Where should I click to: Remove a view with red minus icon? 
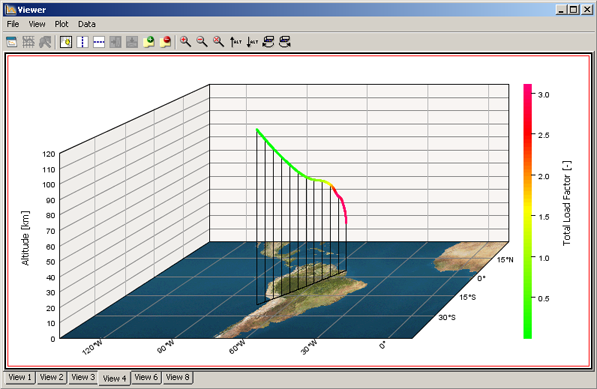(165, 42)
